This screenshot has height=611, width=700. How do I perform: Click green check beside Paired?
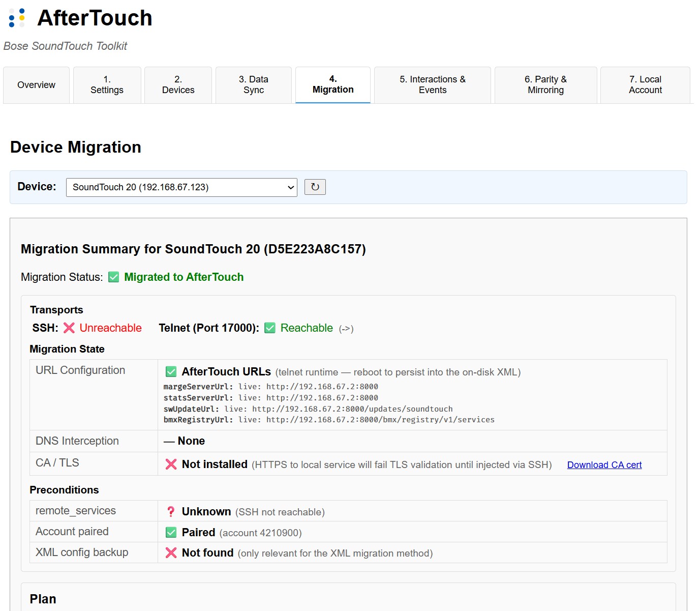coord(171,533)
